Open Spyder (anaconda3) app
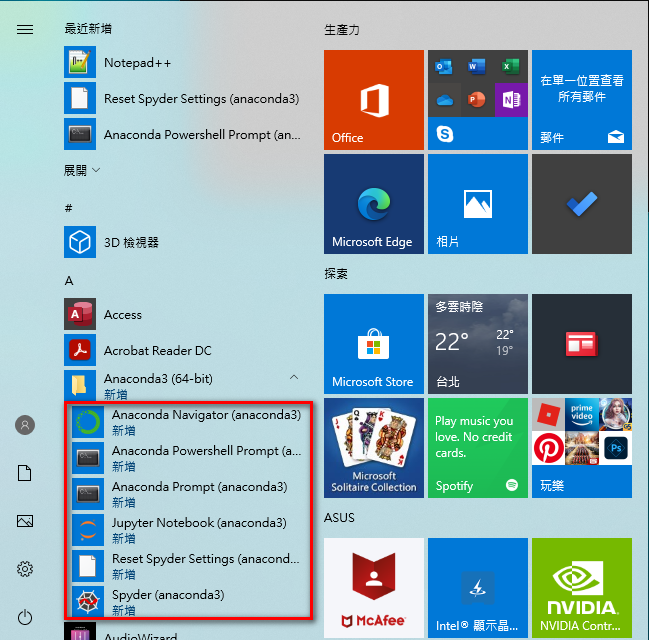Screen dimensions: 649x640 [188, 602]
